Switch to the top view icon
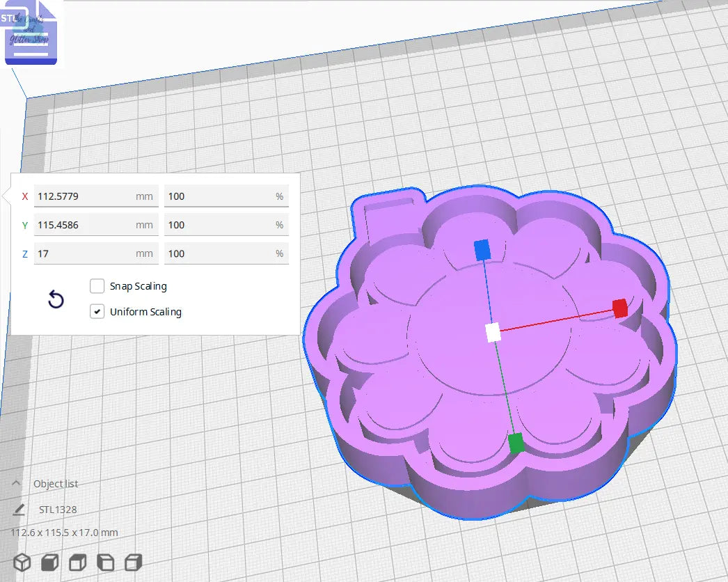728x582 pixels. (x=77, y=562)
